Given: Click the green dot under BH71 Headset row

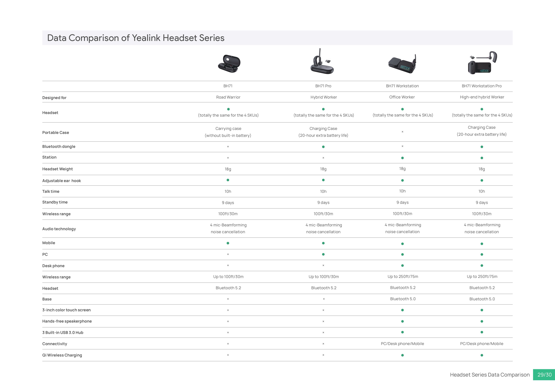Looking at the screenshot, I should coord(228,109).
